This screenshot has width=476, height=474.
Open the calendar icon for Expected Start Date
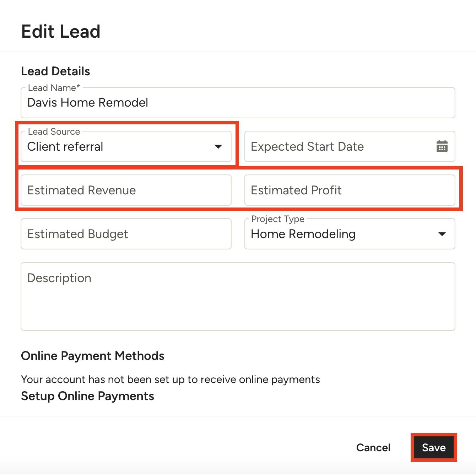pyautogui.click(x=442, y=146)
